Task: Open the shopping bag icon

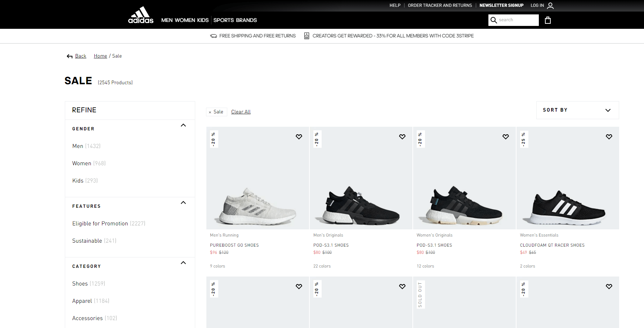Action: pyautogui.click(x=548, y=20)
